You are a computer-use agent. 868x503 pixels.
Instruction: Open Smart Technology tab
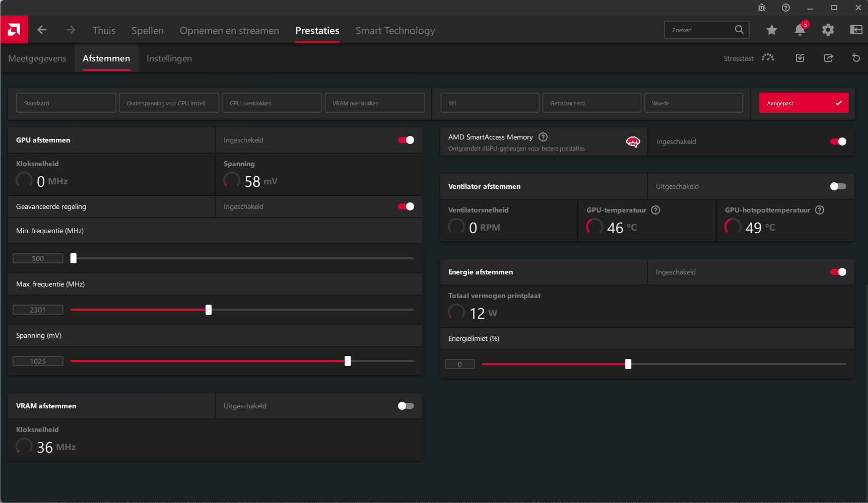coord(395,31)
